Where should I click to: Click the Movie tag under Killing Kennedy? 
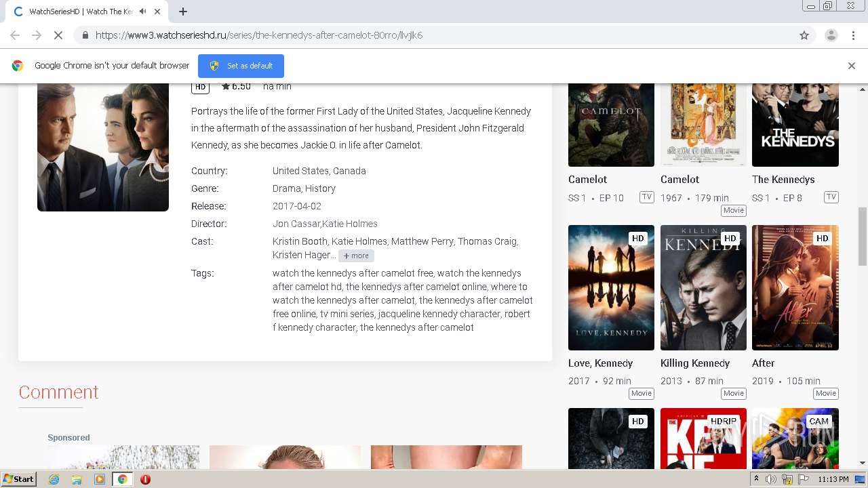point(734,393)
